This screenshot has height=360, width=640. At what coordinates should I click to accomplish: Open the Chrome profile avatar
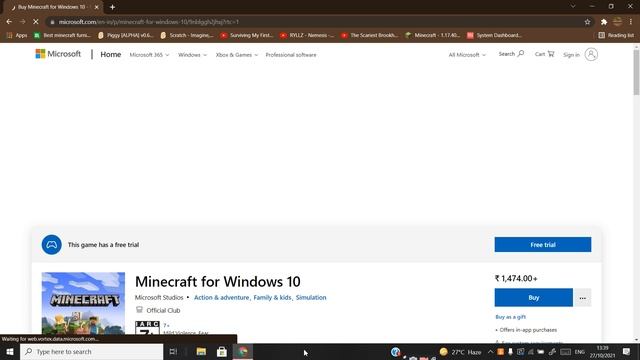[x=618, y=22]
